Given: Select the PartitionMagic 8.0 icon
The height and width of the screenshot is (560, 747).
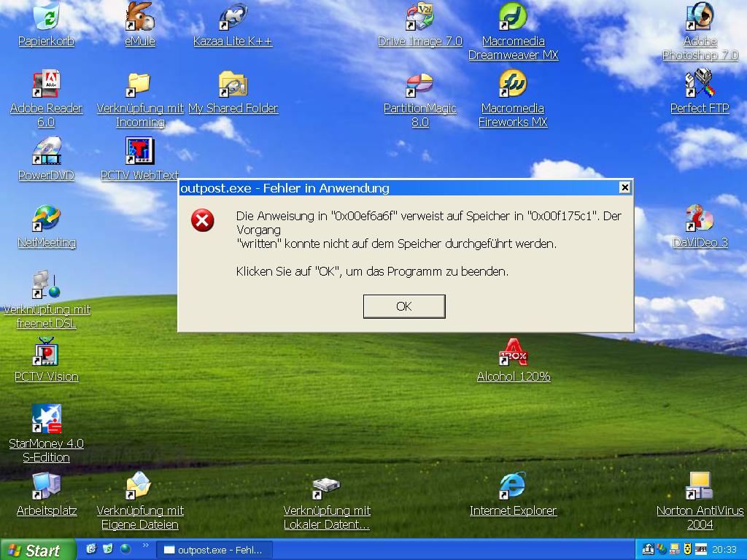Looking at the screenshot, I should coord(419,85).
